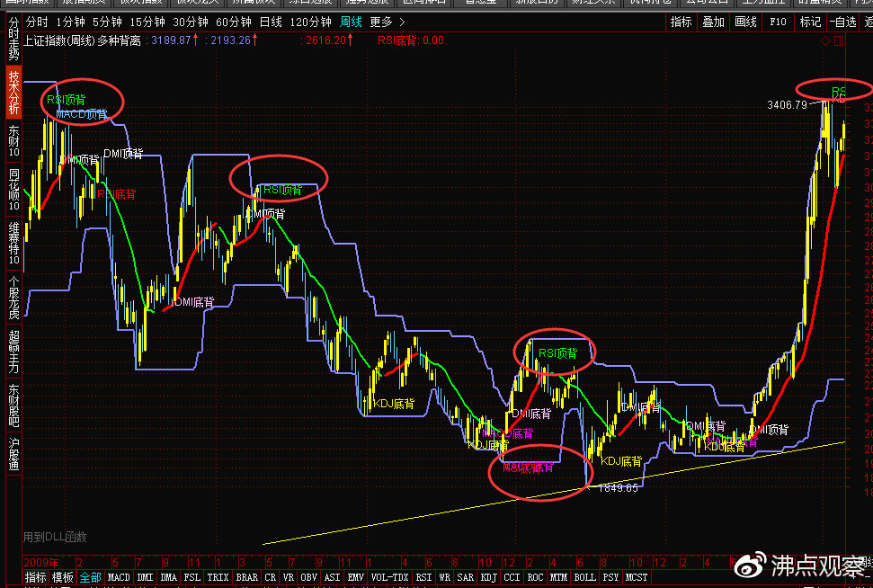873x588 pixels.
Task: Click the 3406.79 high price marker
Action: [788, 105]
